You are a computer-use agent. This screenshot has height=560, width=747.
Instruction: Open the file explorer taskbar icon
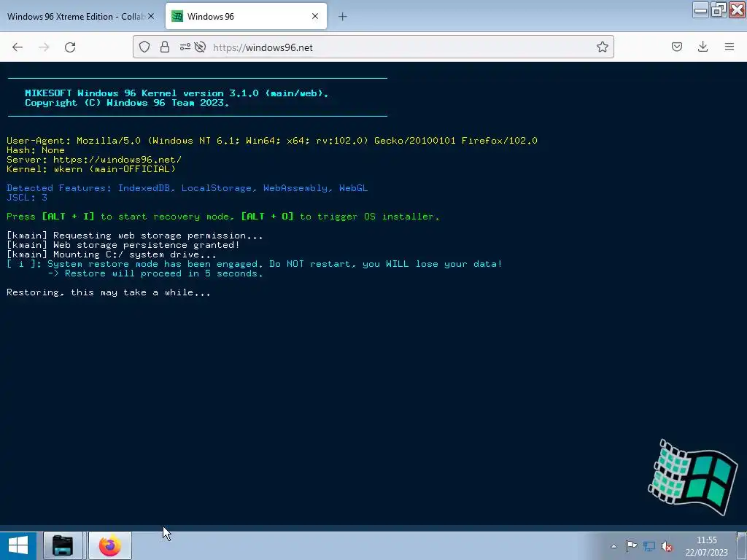tap(63, 545)
